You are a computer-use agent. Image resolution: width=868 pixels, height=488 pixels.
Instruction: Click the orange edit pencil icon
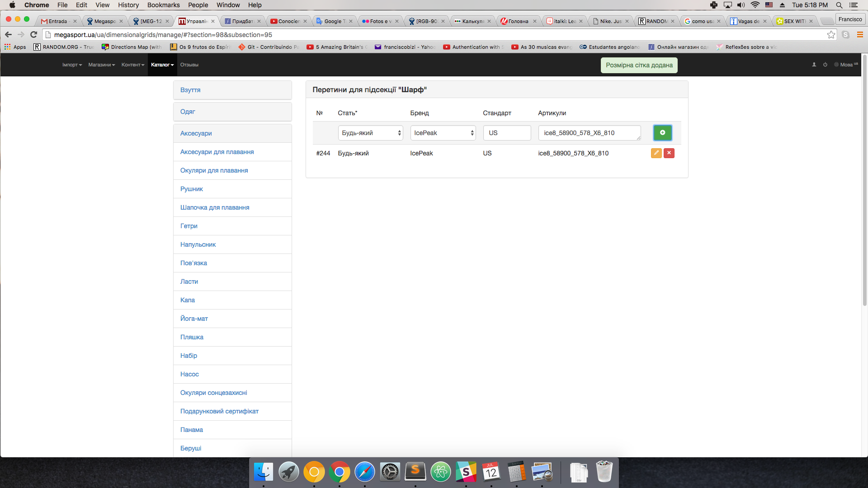(656, 153)
